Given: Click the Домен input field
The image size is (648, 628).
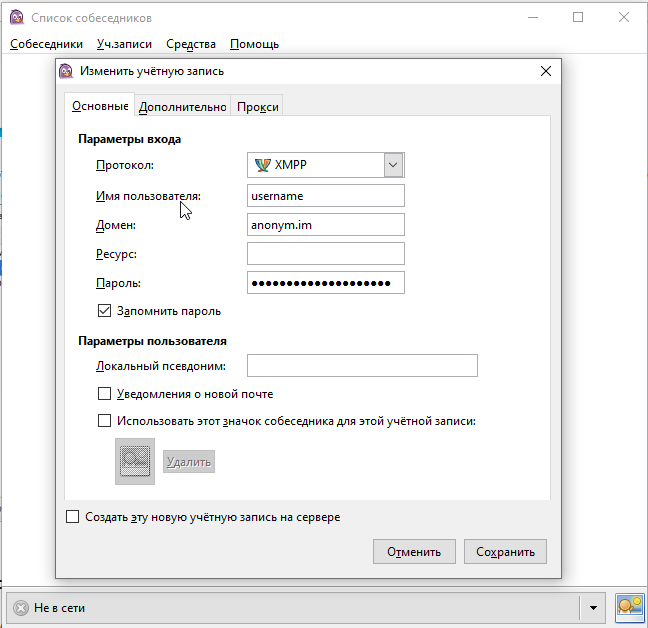Looking at the screenshot, I should [325, 225].
